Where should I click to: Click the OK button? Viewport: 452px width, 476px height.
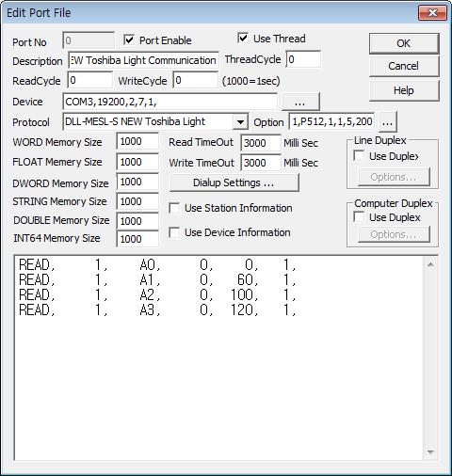[x=404, y=43]
